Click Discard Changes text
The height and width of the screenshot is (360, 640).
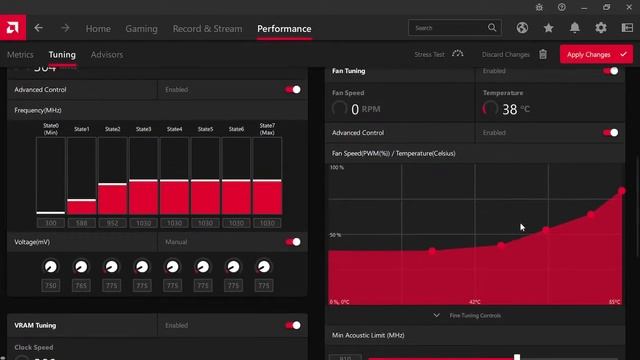(505, 54)
